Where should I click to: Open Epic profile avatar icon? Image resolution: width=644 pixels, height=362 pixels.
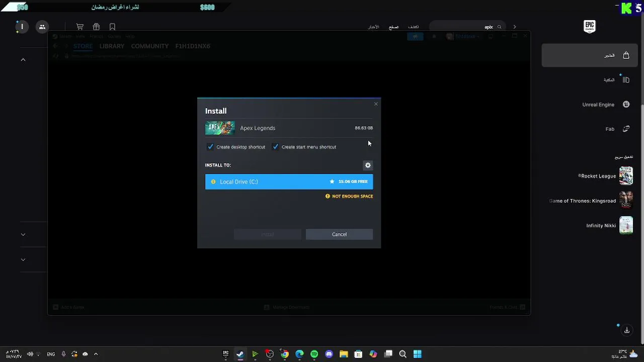pyautogui.click(x=22, y=27)
